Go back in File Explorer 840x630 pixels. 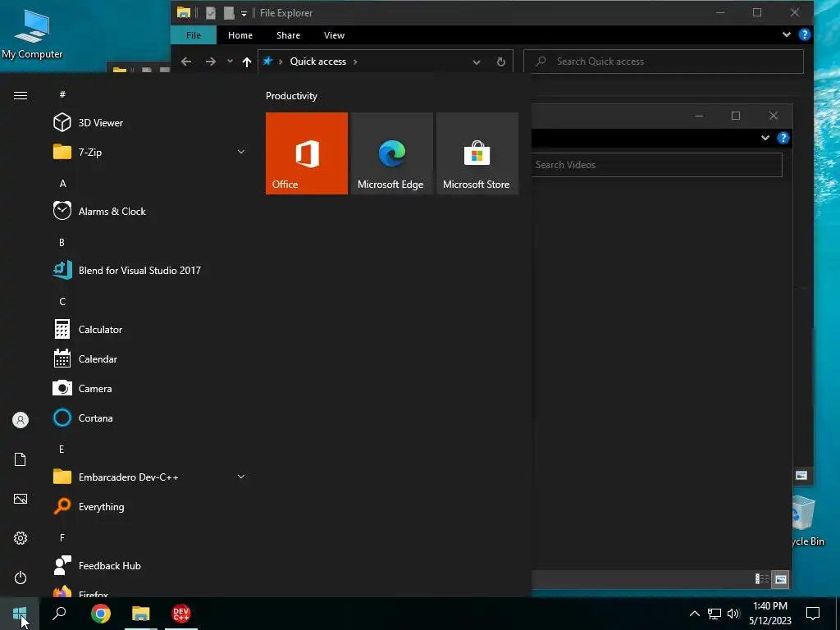pos(186,62)
